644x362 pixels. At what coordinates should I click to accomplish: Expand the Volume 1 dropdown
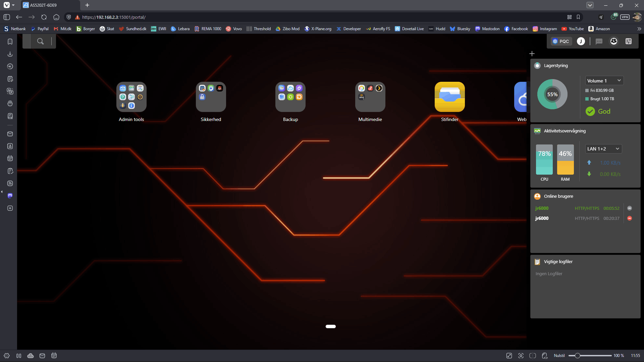tap(604, 81)
